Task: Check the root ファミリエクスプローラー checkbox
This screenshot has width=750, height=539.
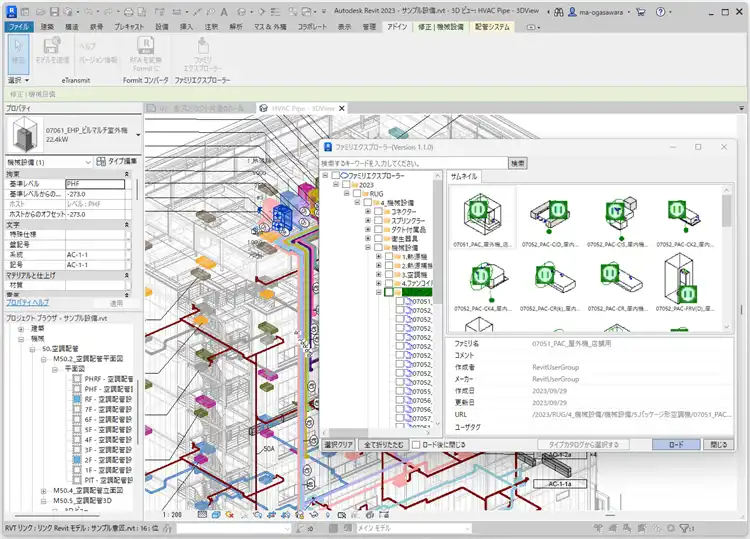Action: (x=336, y=176)
